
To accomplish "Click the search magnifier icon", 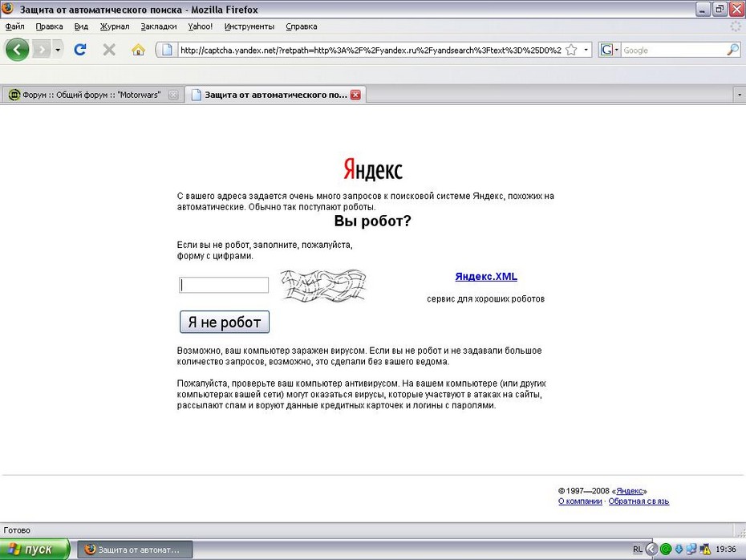I will pos(733,50).
